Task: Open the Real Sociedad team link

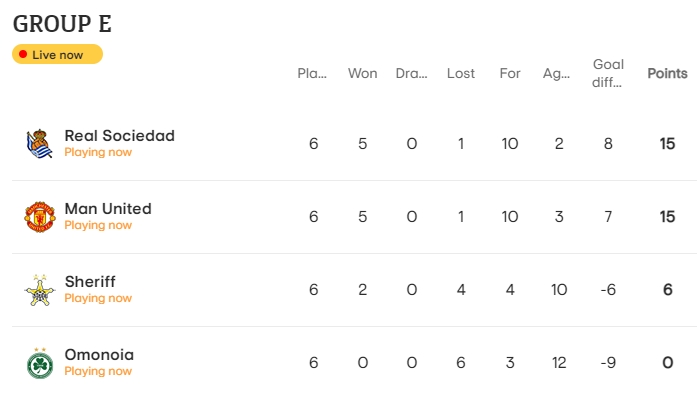Action: point(120,136)
